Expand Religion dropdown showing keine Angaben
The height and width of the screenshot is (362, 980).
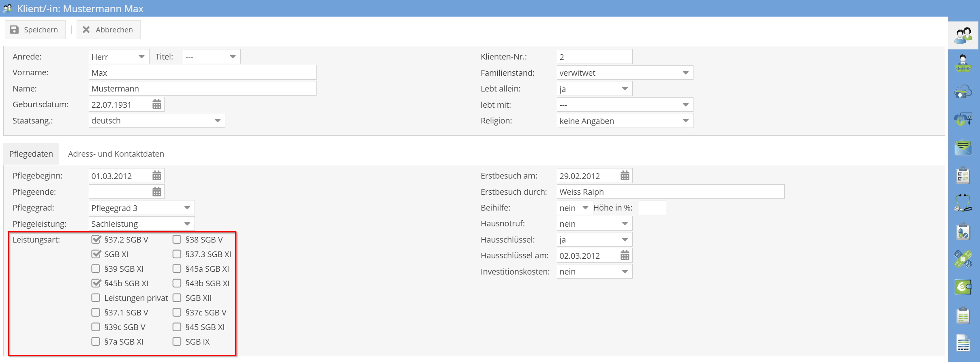click(625, 121)
